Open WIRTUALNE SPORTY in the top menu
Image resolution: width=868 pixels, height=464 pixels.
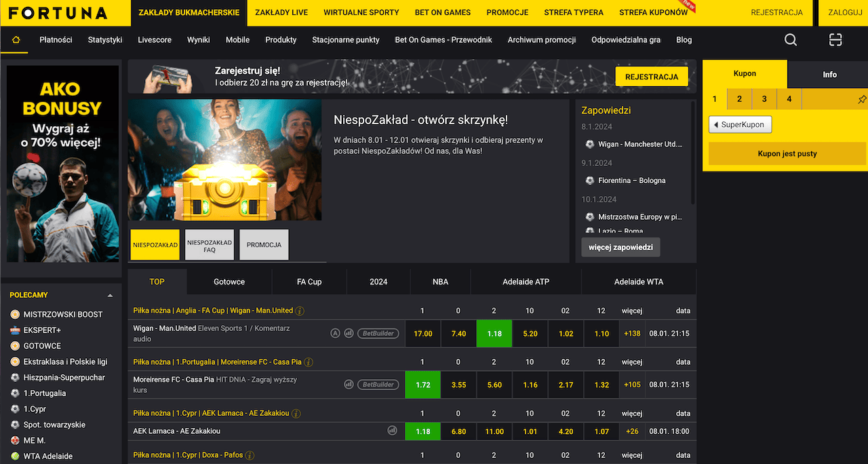click(x=361, y=13)
